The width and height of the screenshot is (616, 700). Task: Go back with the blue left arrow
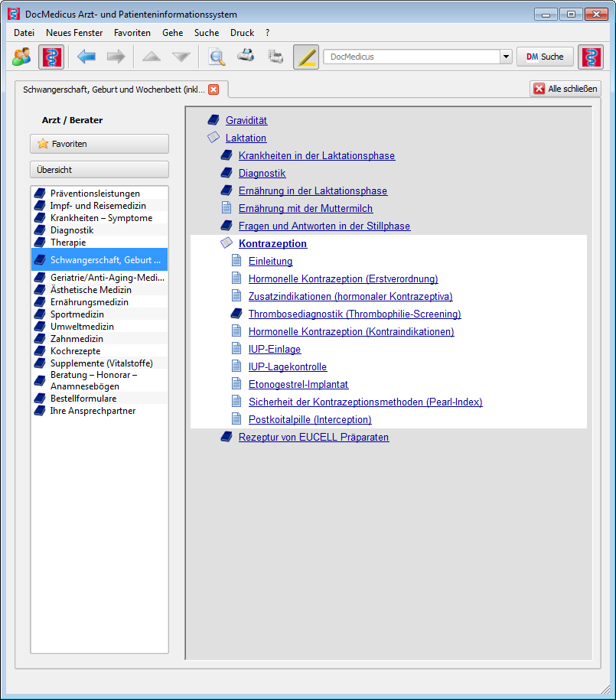[86, 57]
